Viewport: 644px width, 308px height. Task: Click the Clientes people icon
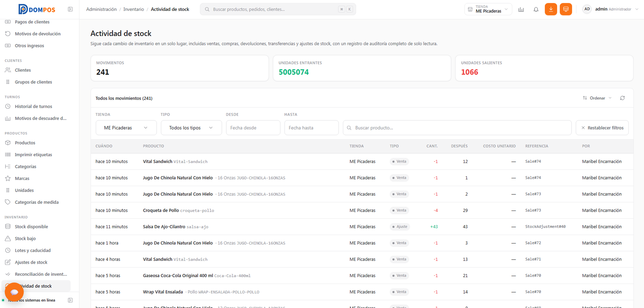coord(8,70)
